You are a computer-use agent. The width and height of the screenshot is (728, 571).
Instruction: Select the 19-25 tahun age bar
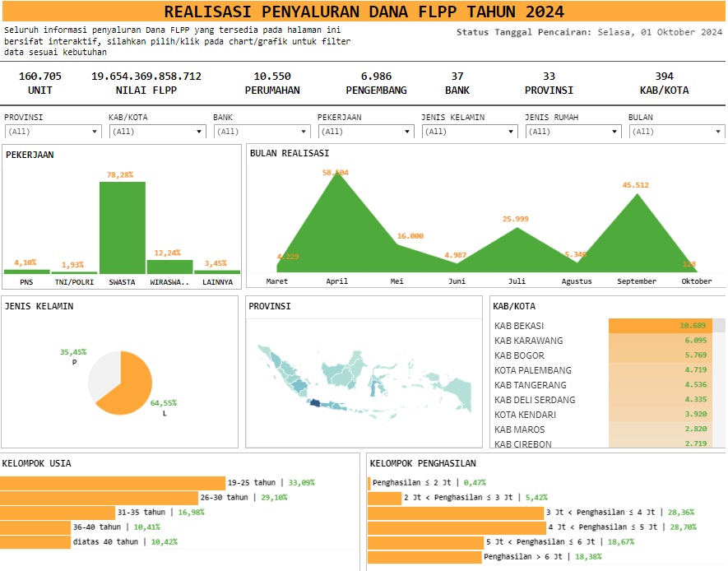click(x=113, y=483)
